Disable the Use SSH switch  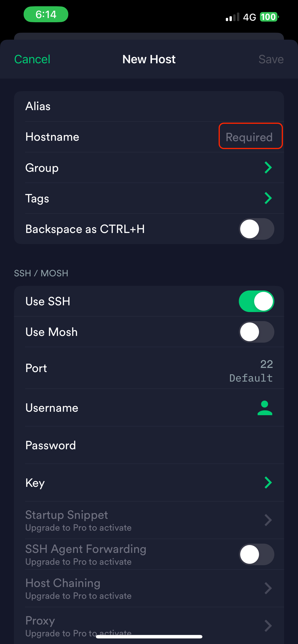(256, 301)
